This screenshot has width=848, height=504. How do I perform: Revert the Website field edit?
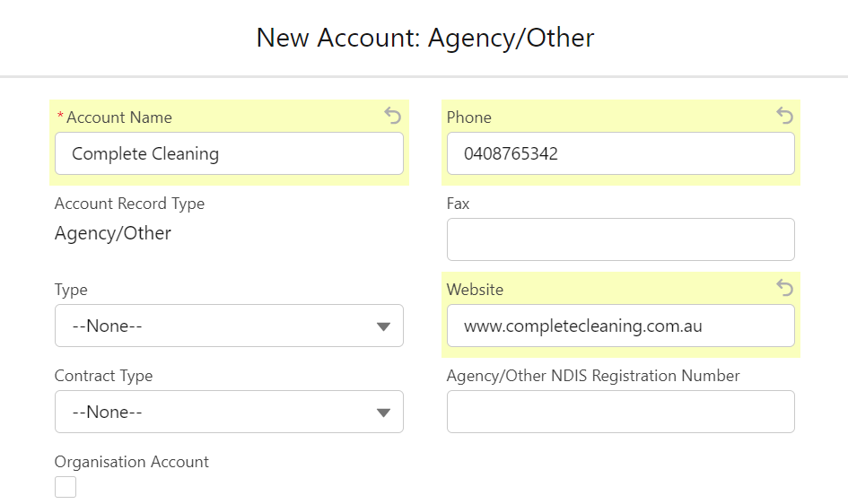pos(784,288)
